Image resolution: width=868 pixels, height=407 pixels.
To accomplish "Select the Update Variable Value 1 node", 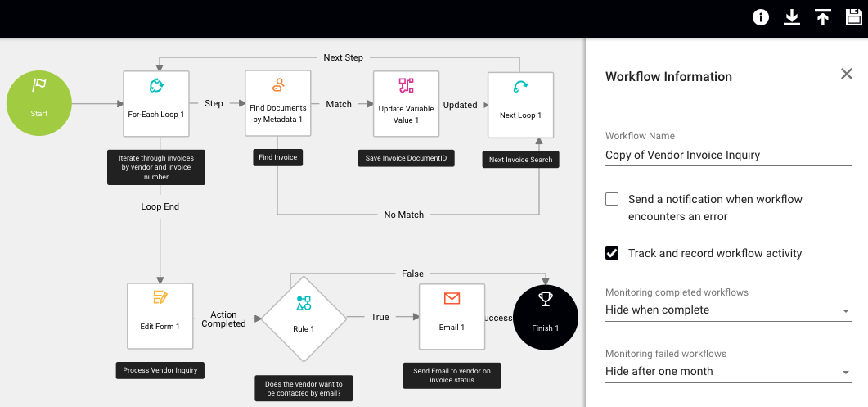I will coord(406,103).
